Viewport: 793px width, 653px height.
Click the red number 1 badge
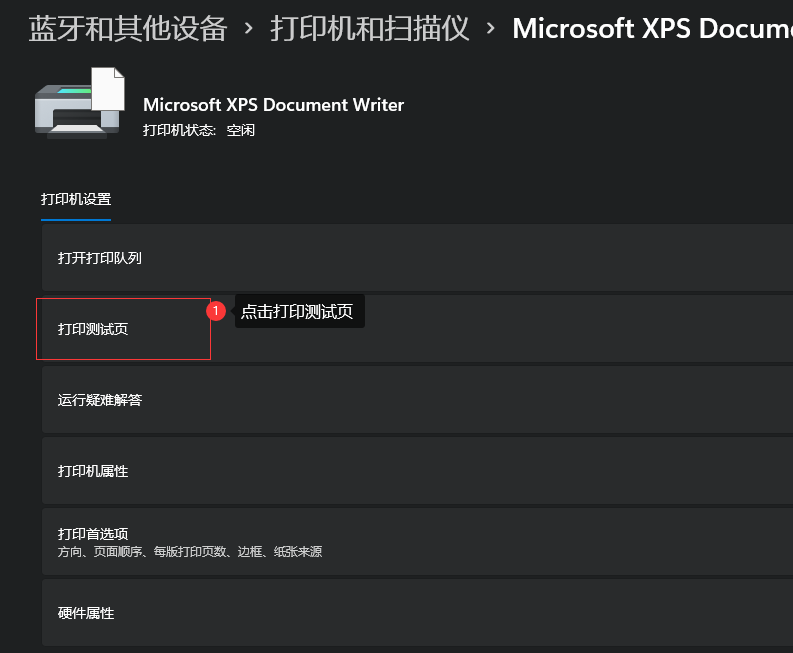pos(216,311)
